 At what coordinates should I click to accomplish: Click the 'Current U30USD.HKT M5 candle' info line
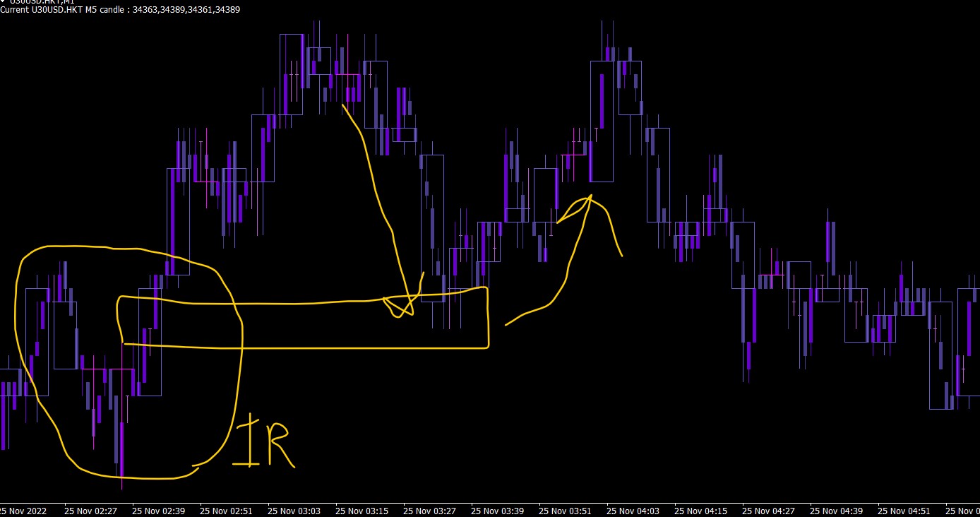click(x=120, y=10)
